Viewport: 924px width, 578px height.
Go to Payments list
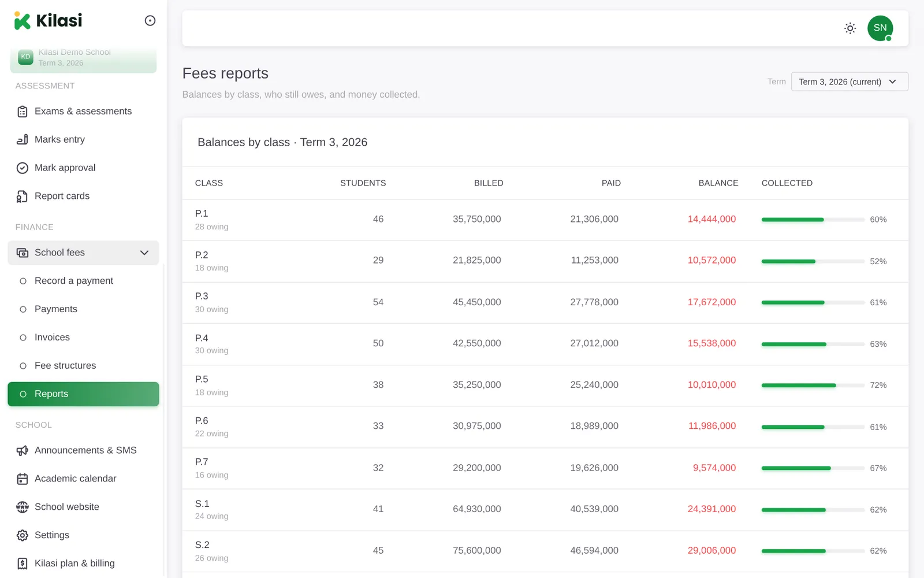coord(83,309)
